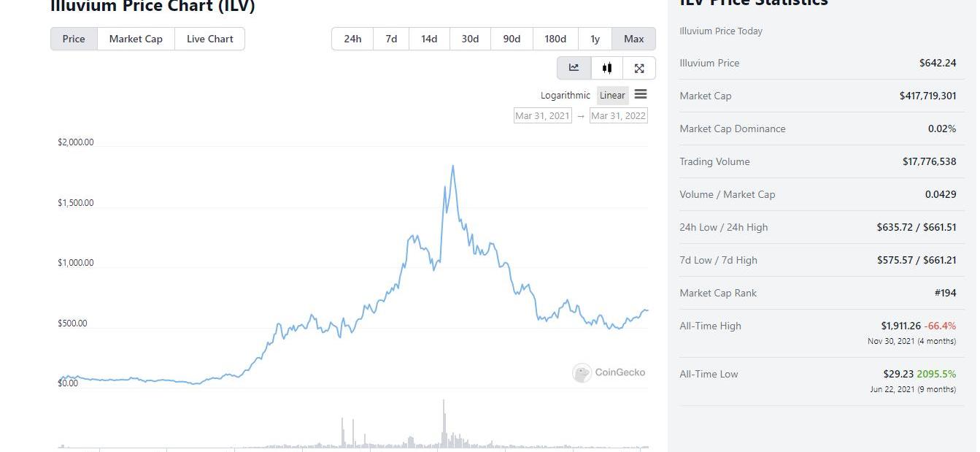Open the Live Chart tab
This screenshot has height=452, width=980.
210,39
